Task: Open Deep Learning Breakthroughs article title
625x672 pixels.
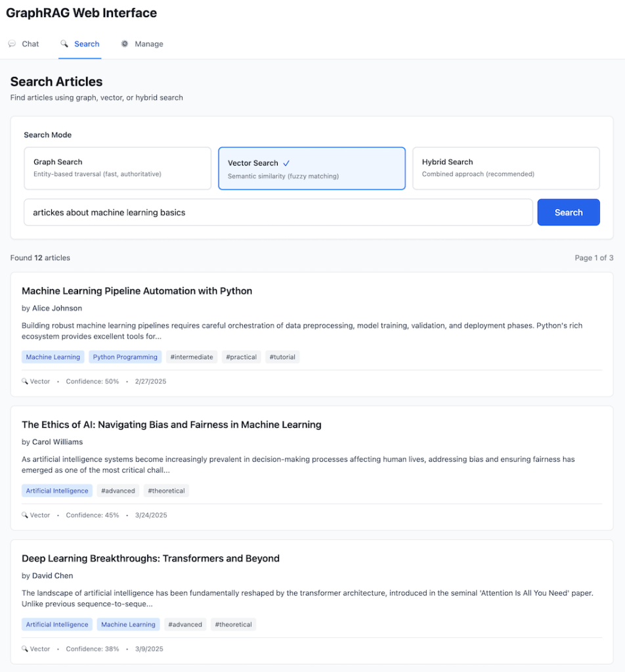Action: pos(150,558)
